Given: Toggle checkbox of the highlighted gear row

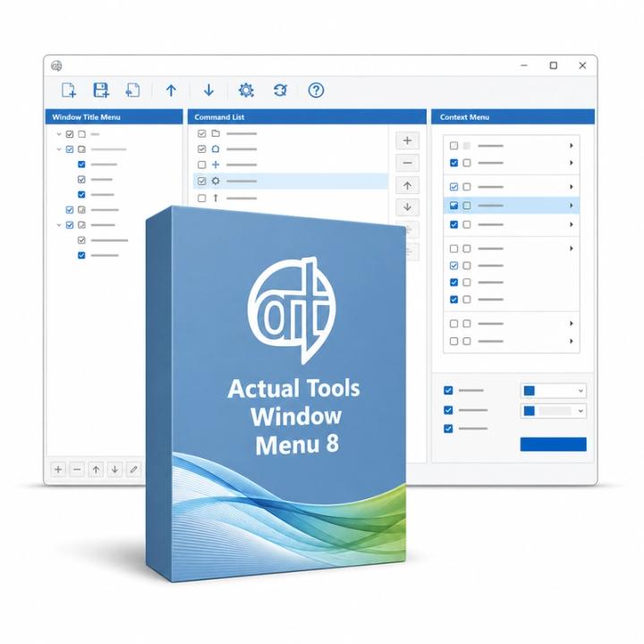Looking at the screenshot, I should click(x=201, y=181).
